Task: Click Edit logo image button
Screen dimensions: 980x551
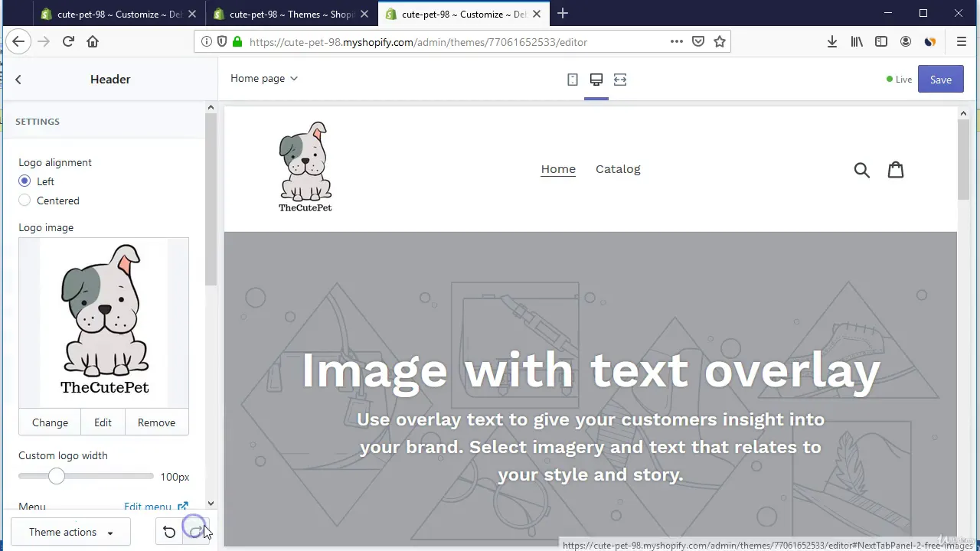Action: (x=103, y=422)
